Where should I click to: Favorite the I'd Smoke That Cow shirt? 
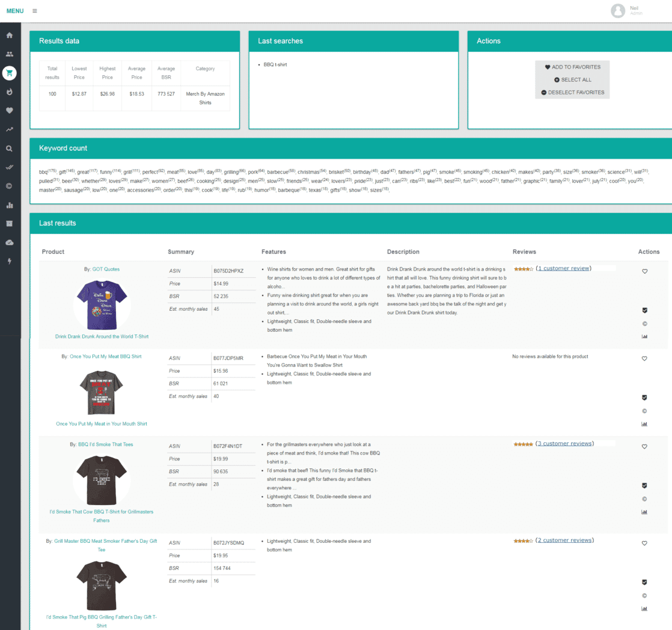[x=644, y=447]
